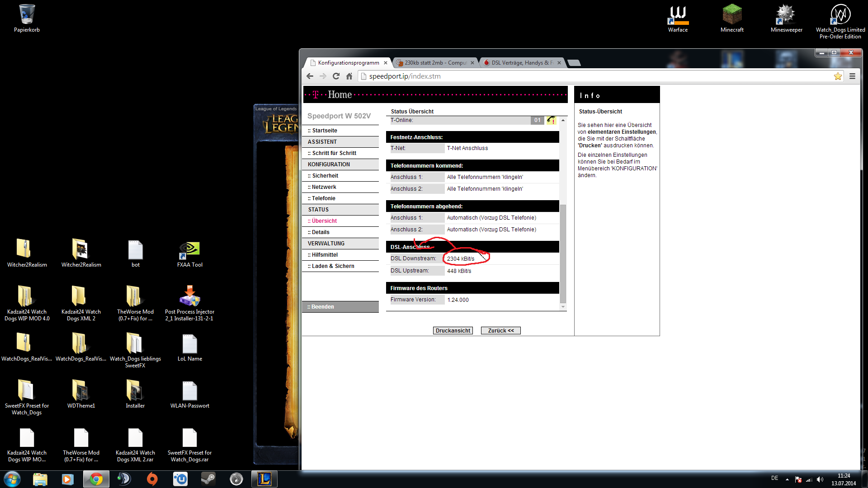Launch Uplay from the taskbar
Image resolution: width=868 pixels, height=488 pixels.
click(180, 479)
